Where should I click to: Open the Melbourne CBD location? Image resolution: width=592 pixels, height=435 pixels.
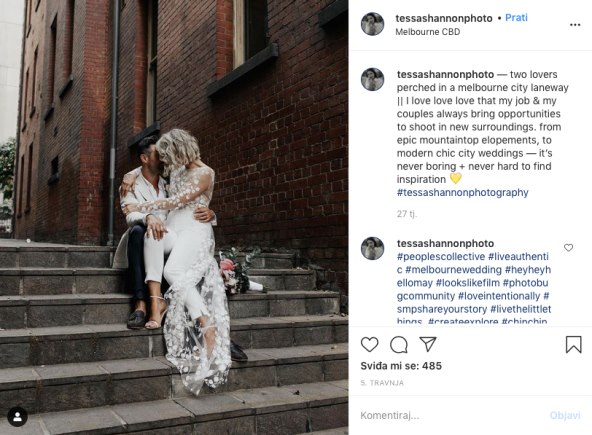[x=427, y=32]
